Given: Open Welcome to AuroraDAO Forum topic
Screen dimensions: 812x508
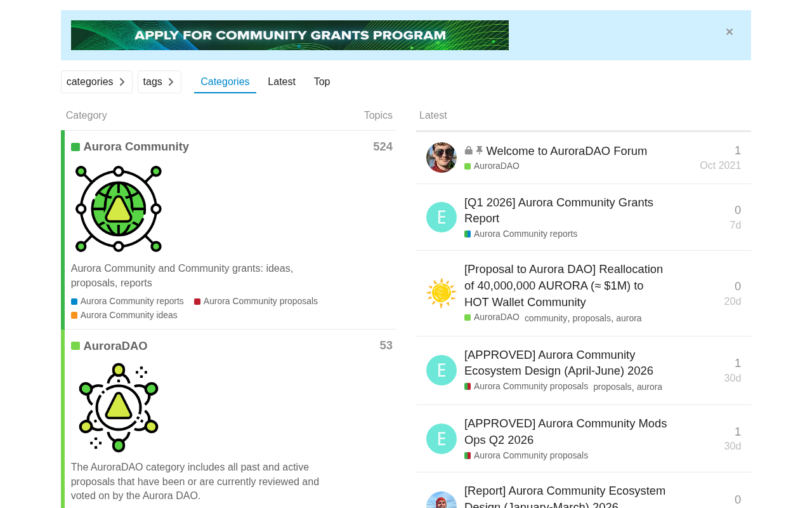Looking at the screenshot, I should pos(566,151).
